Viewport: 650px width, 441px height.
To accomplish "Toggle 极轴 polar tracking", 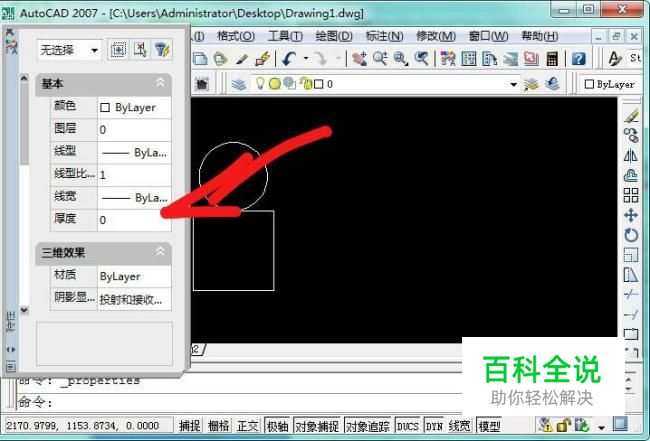I will tap(277, 426).
